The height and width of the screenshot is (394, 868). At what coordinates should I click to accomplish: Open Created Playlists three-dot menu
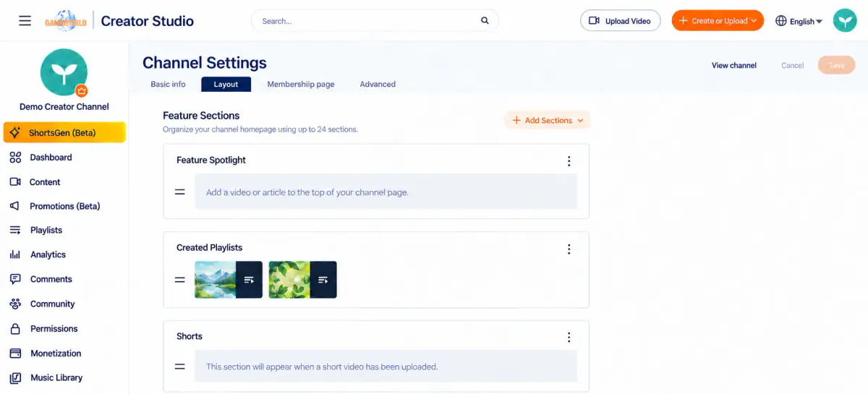pos(569,249)
